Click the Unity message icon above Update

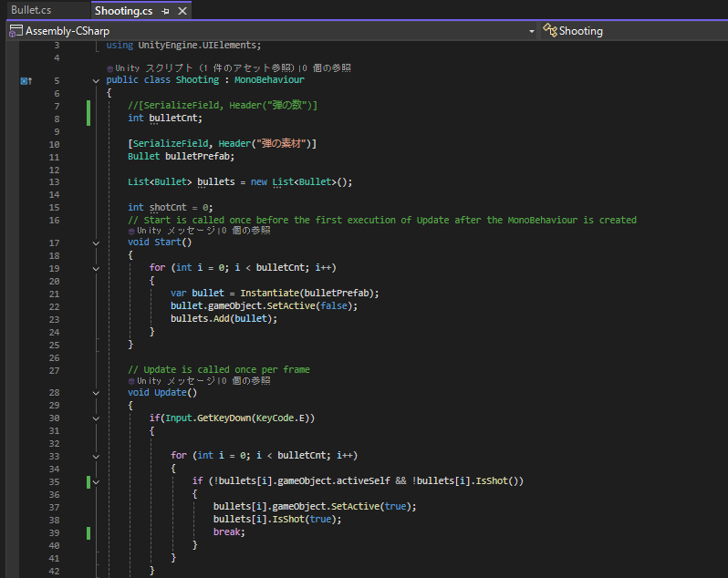click(x=131, y=381)
